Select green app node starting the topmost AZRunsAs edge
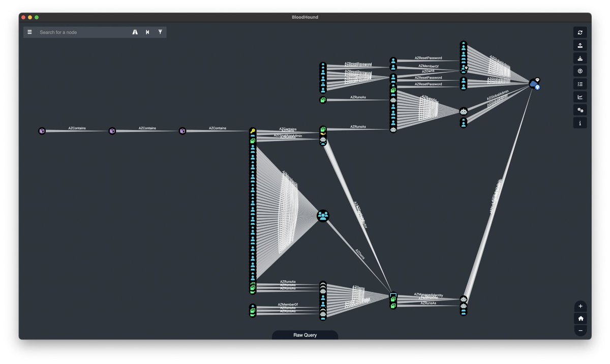 323,100
